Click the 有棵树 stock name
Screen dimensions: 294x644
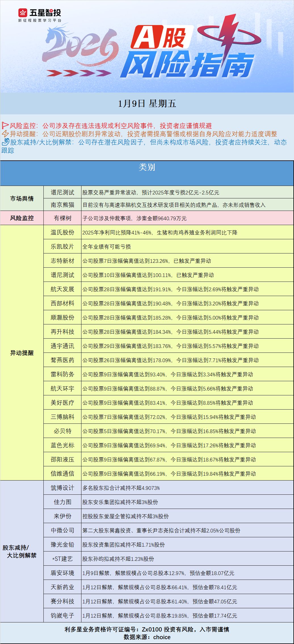(x=62, y=218)
